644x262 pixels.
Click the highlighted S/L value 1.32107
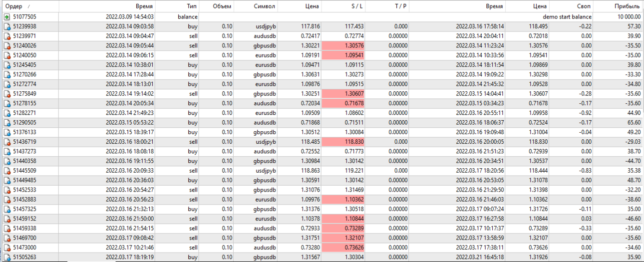tap(343, 238)
